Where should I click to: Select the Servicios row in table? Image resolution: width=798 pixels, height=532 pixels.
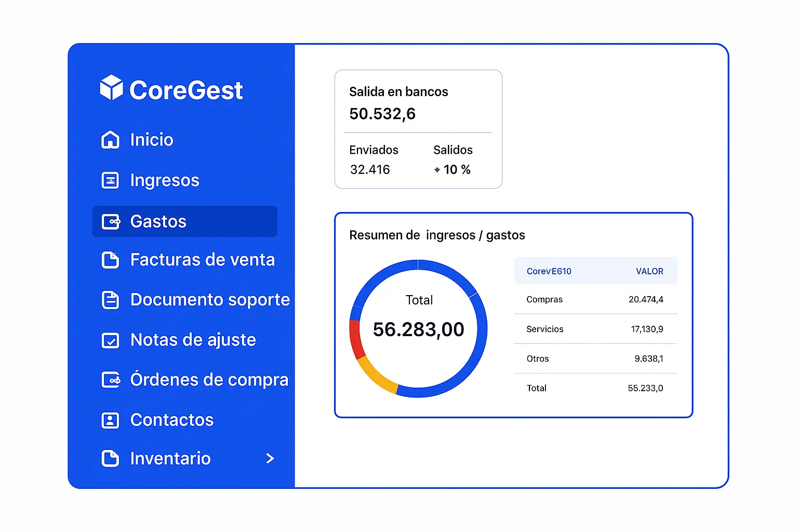[595, 329]
